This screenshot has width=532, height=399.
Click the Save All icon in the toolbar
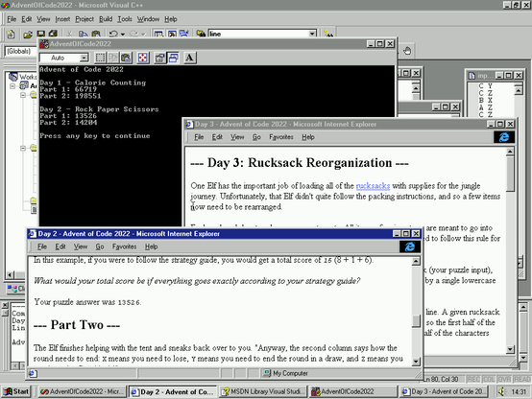click(x=53, y=34)
